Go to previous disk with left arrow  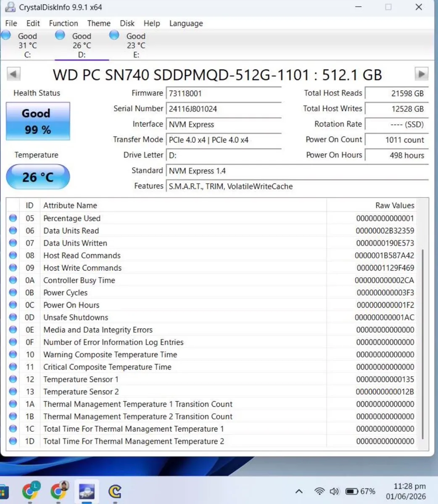tap(13, 74)
